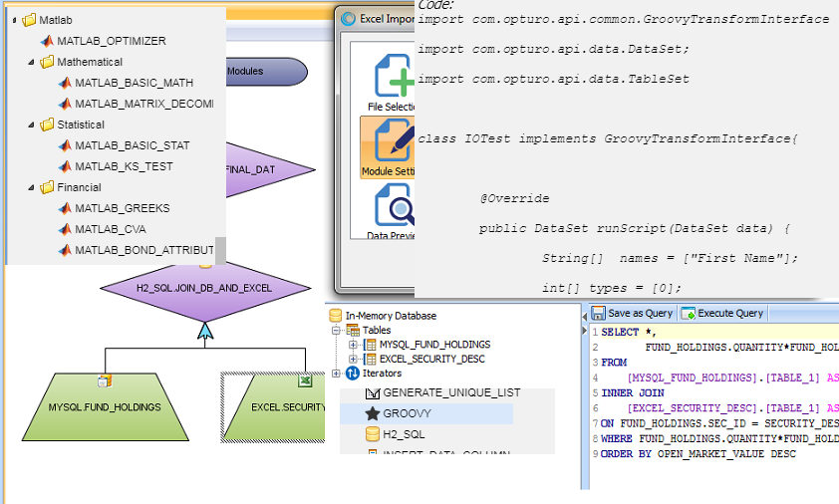839x504 pixels.
Task: Click the In-Memory Database icon
Action: tap(336, 316)
